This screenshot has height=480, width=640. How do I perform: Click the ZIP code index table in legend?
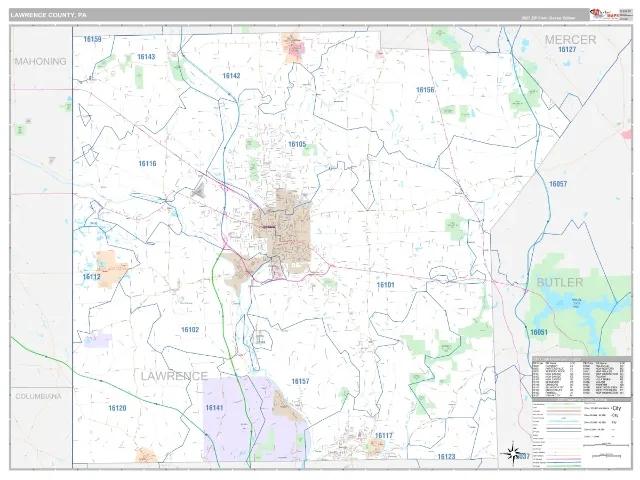(581, 378)
